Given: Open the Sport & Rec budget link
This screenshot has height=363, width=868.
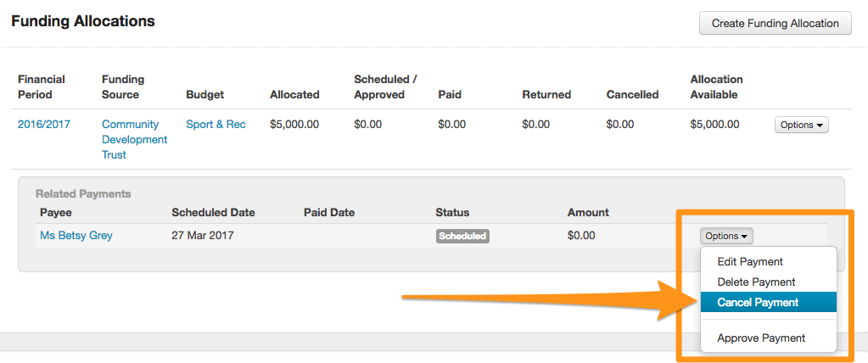Looking at the screenshot, I should [216, 125].
